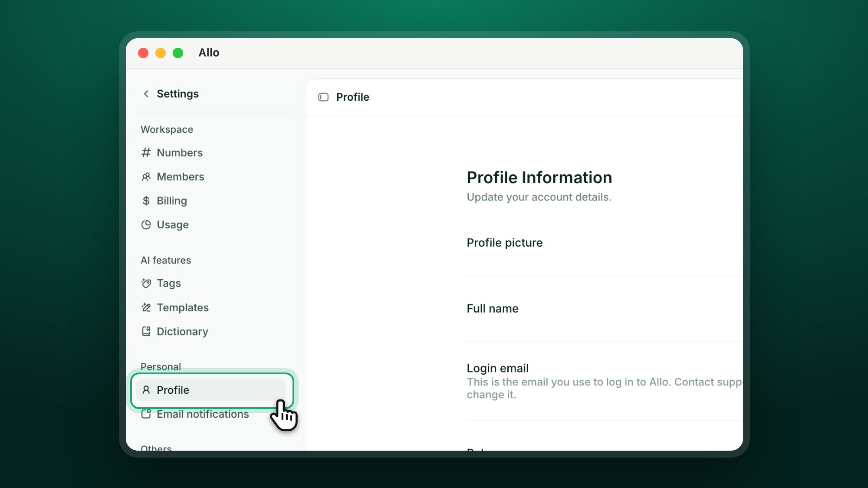Click 'Update your account details.' text

click(539, 197)
